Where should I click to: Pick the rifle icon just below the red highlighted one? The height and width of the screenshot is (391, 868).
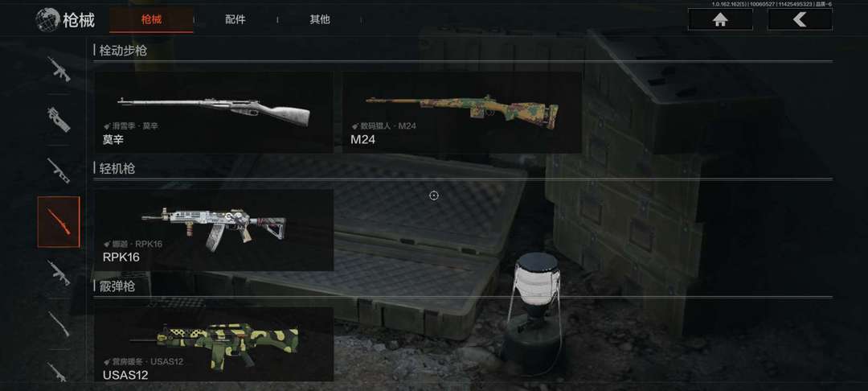point(59,273)
